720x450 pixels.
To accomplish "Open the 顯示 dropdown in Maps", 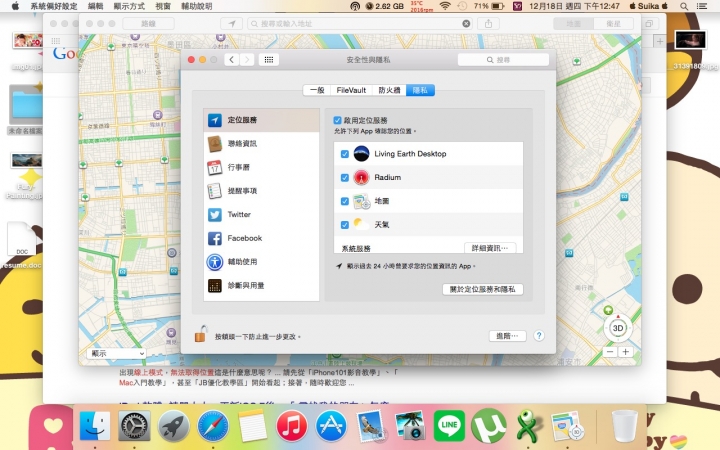I will click(116, 353).
